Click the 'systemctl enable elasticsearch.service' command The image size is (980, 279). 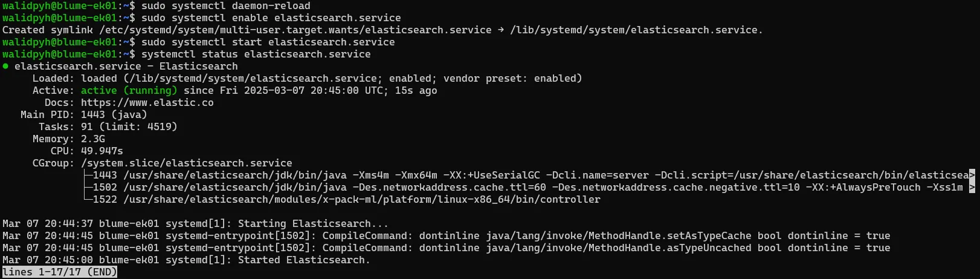pyautogui.click(x=271, y=18)
